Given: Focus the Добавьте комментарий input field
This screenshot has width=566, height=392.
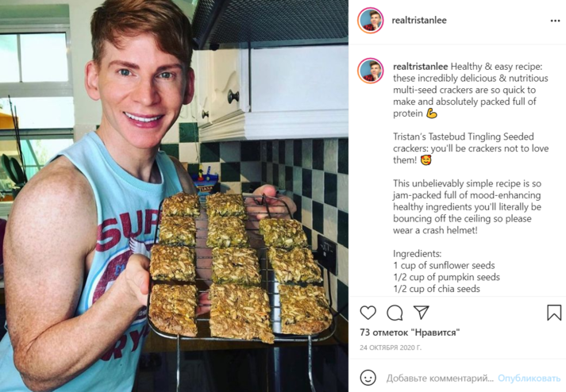Looking at the screenshot, I should (440, 379).
